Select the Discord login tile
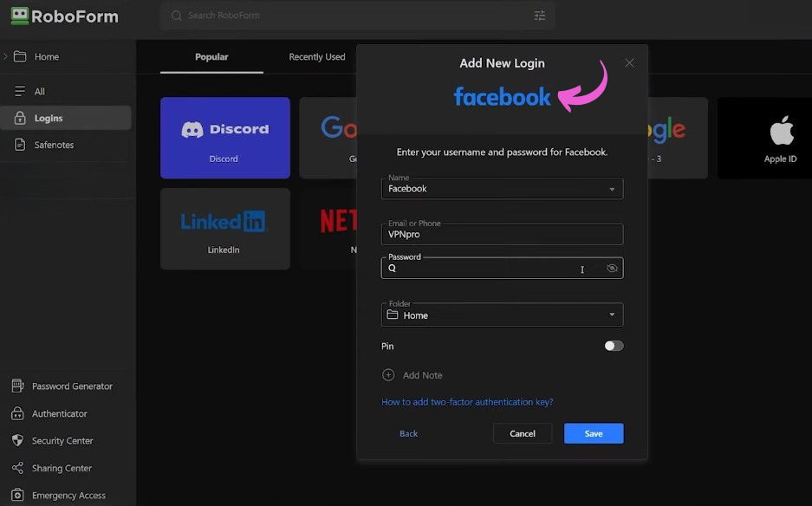The height and width of the screenshot is (506, 812). [225, 138]
